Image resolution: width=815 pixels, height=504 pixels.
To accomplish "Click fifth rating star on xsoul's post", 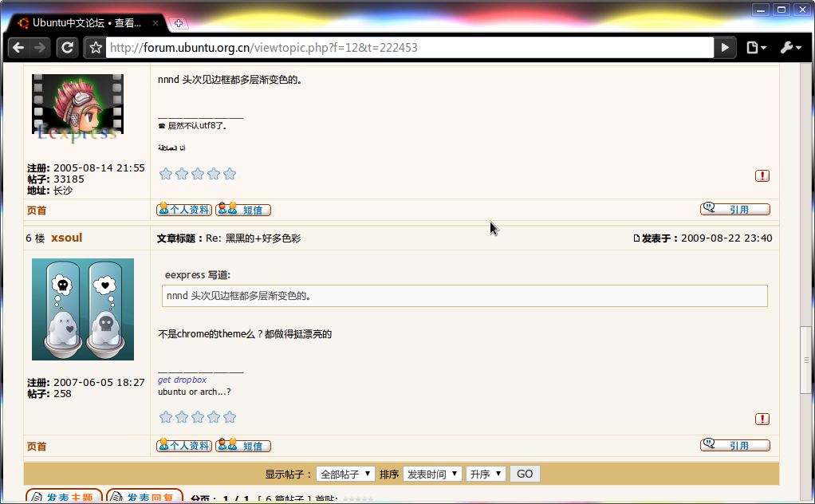I will click(x=230, y=417).
